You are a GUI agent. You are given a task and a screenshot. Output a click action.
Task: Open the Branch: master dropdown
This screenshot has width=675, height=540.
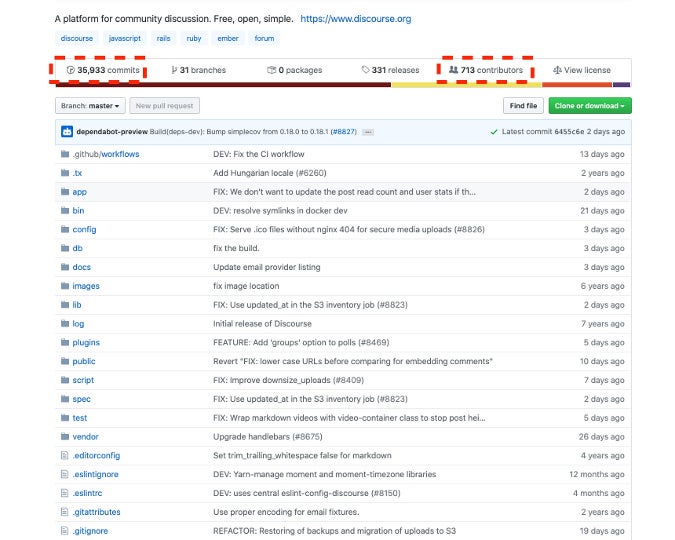[x=90, y=106]
